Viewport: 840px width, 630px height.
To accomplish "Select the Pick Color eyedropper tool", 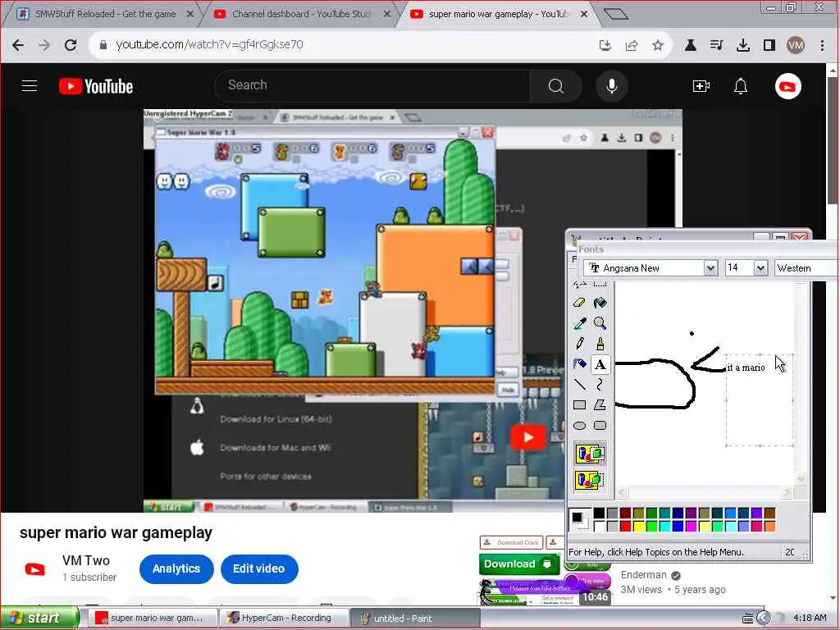I will point(579,323).
